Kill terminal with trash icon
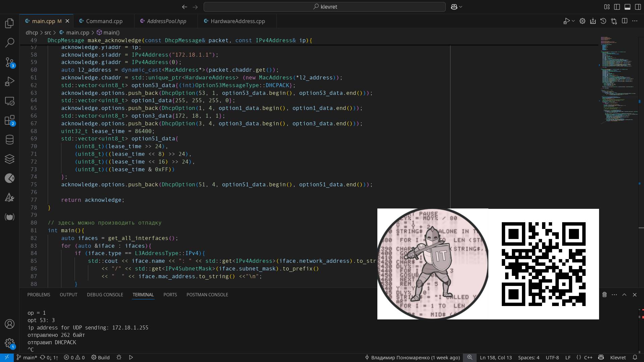The image size is (644, 362). 604,295
